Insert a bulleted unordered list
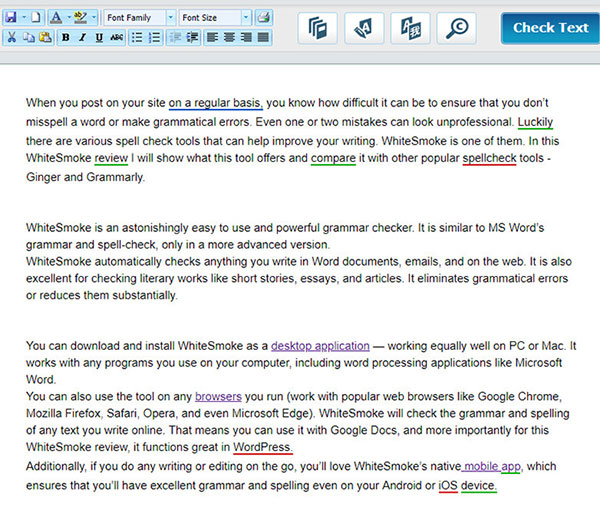Screen dimensions: 600x510 point(137,37)
